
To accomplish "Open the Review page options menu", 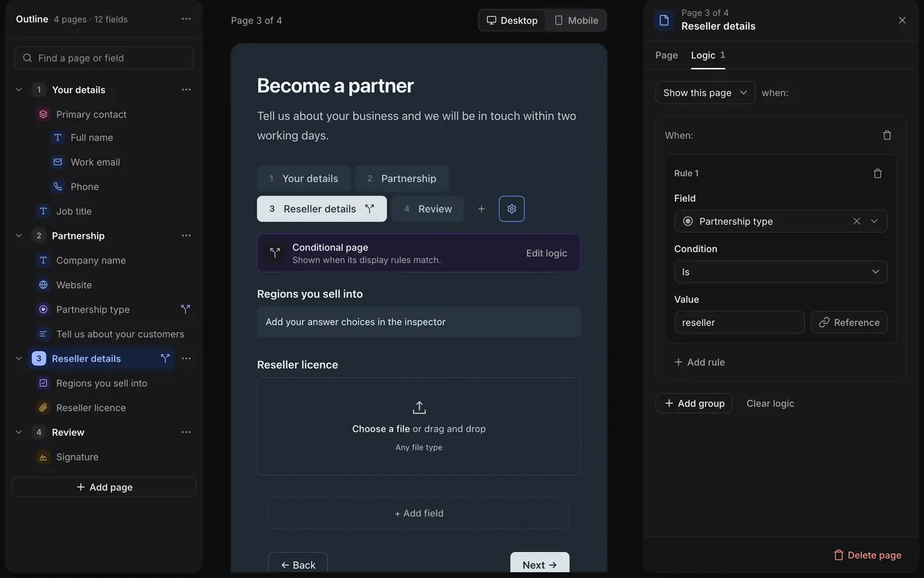I will 186,432.
